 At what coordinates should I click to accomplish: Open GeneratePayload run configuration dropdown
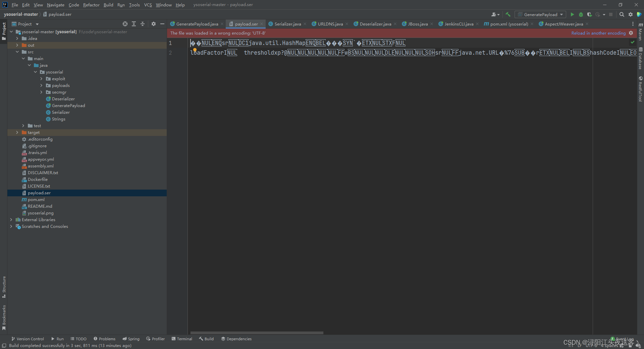click(x=540, y=14)
